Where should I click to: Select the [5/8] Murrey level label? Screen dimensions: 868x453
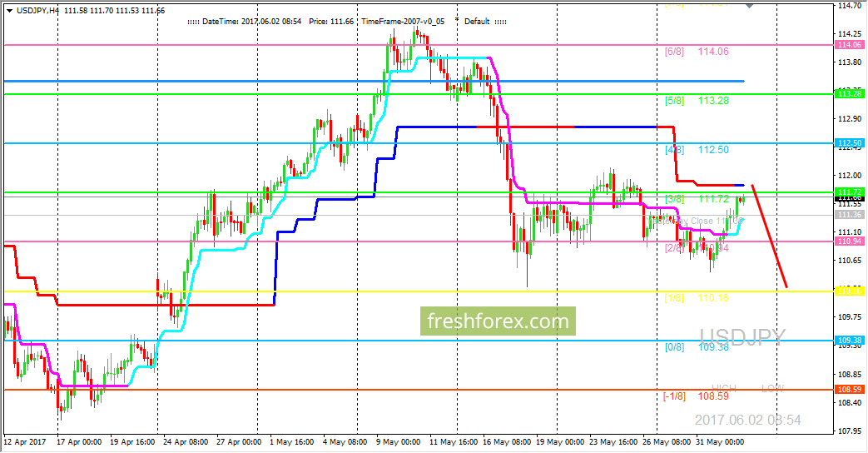pyautogui.click(x=674, y=101)
